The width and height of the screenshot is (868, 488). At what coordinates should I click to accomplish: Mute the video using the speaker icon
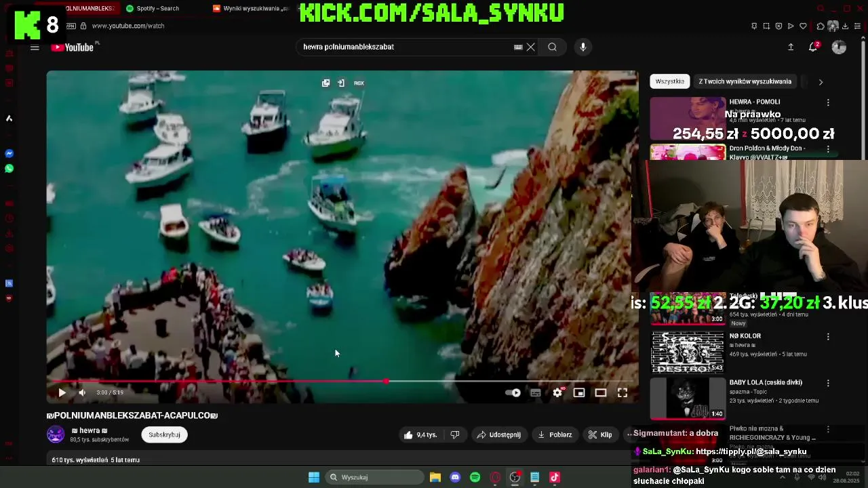tap(82, 392)
